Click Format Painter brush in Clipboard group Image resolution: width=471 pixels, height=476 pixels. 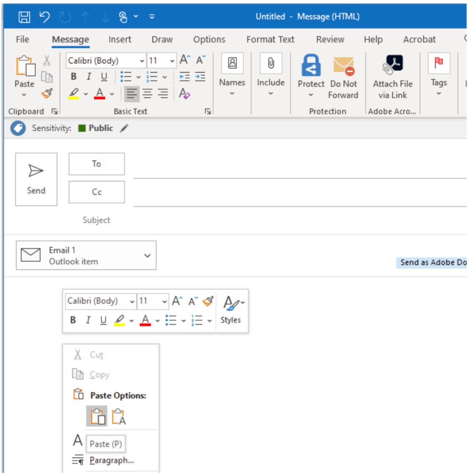(x=47, y=93)
